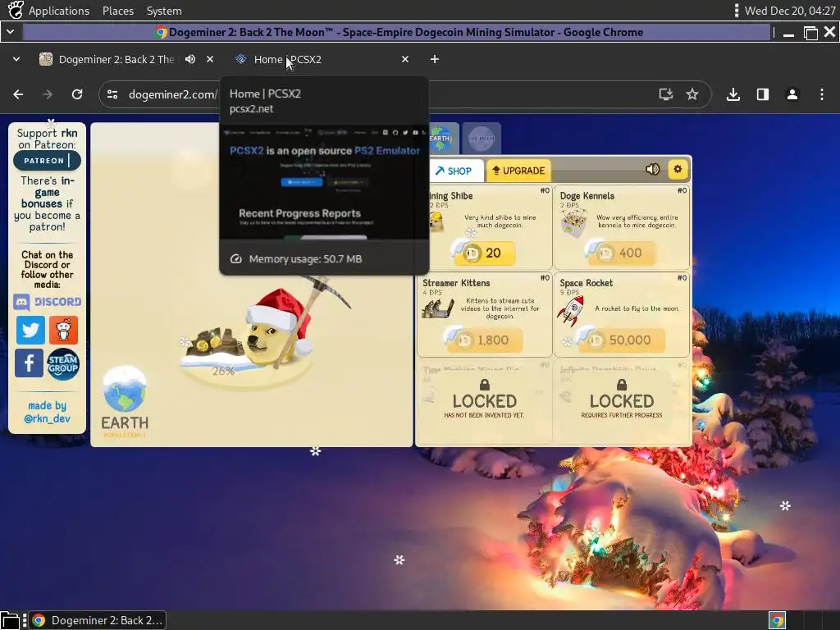Click the locked item requiring further progress
This screenshot has width=840, height=630.
[x=622, y=400]
